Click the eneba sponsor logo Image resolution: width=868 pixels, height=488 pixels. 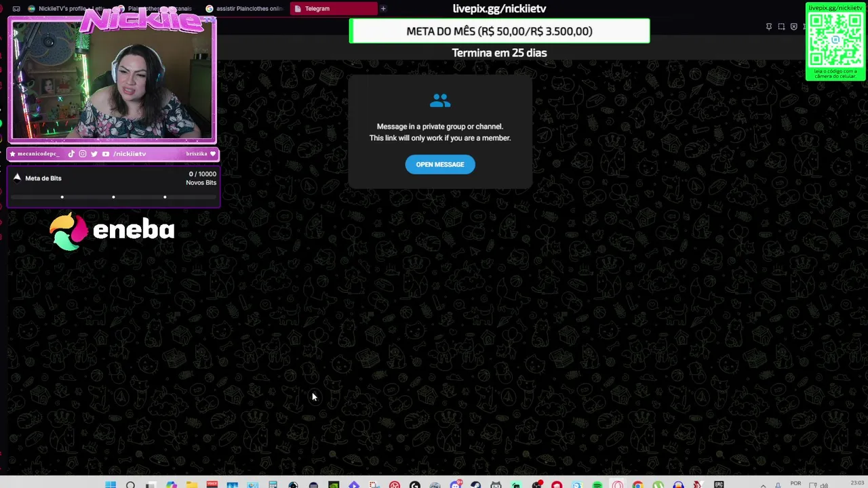coord(113,231)
